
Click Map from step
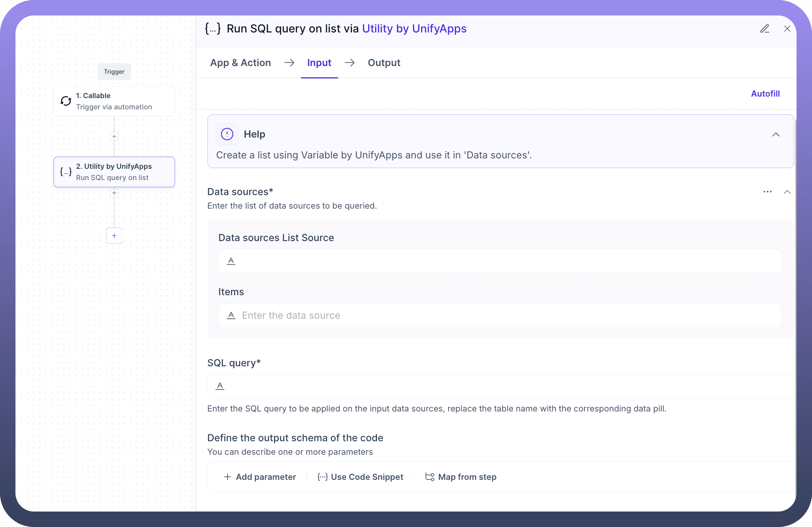coord(461,477)
